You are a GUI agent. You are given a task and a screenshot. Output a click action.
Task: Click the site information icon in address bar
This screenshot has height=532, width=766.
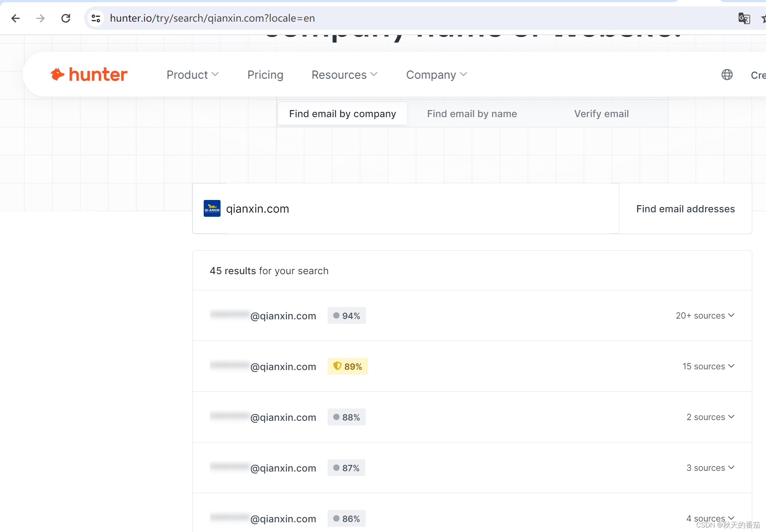point(96,18)
